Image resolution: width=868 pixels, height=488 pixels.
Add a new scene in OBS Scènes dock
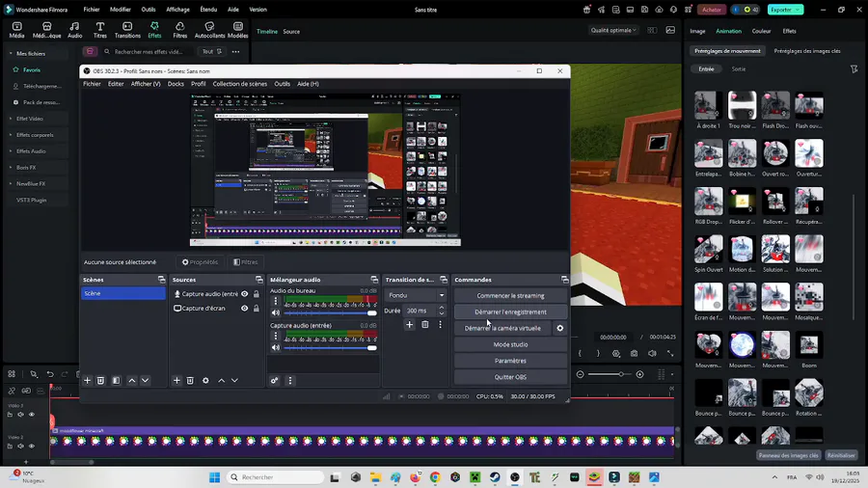click(x=87, y=381)
